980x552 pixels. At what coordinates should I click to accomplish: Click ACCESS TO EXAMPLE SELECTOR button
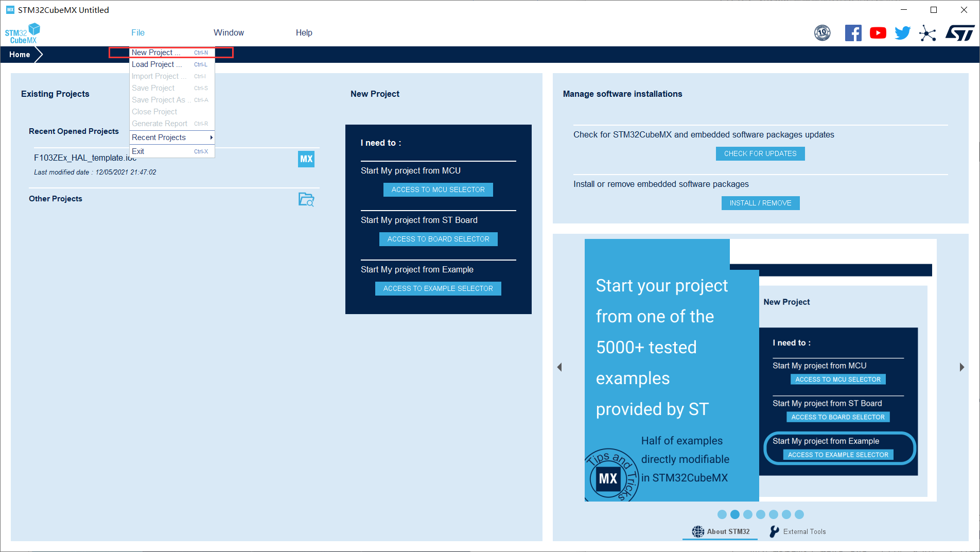[438, 288]
